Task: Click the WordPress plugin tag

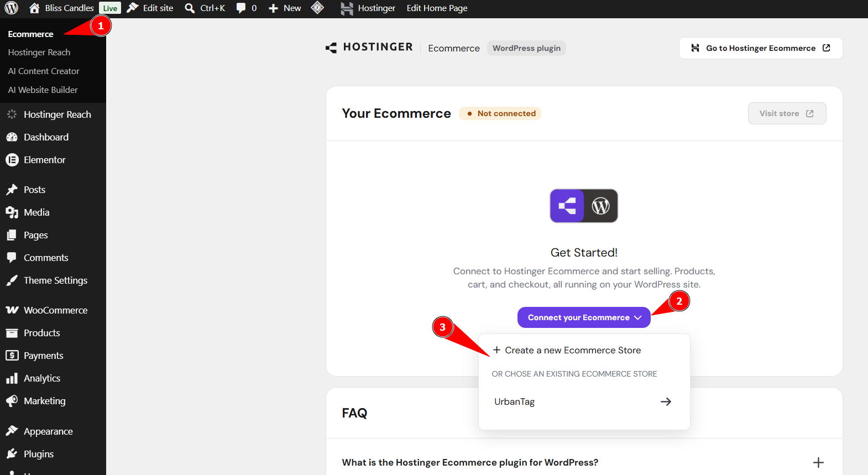Action: (526, 48)
